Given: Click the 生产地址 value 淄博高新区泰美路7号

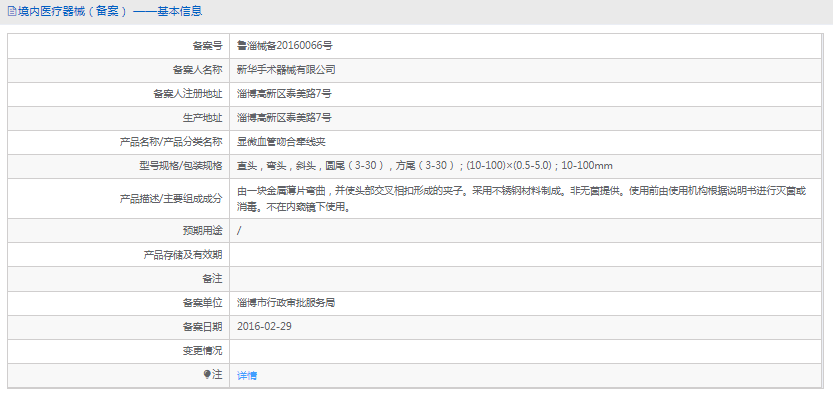Looking at the screenshot, I should click(x=285, y=117).
